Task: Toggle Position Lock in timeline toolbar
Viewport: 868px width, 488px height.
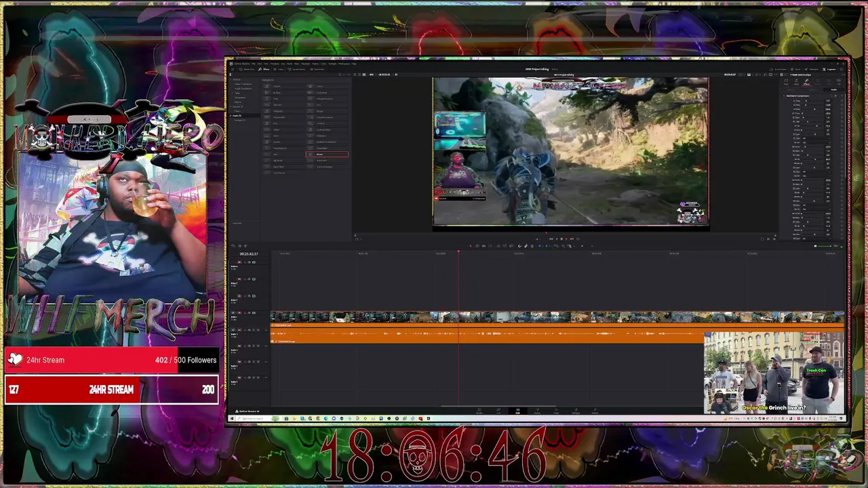Action: coord(532,245)
